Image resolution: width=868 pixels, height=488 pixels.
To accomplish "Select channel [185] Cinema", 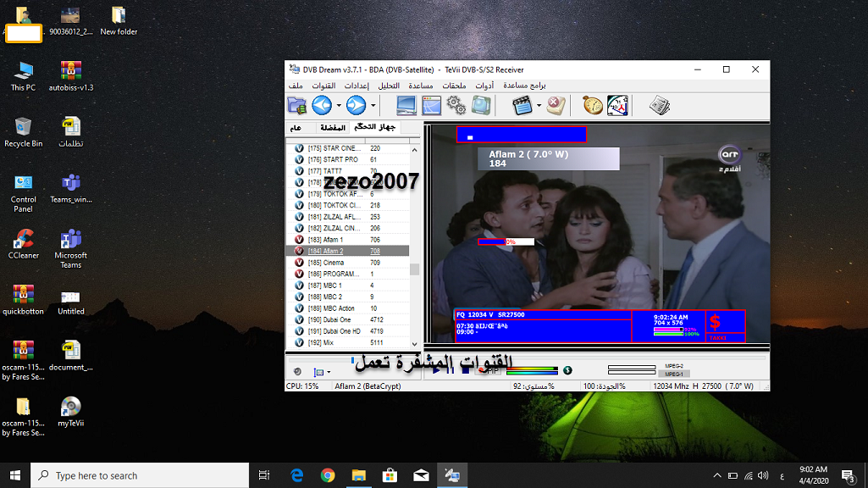I will [x=348, y=263].
